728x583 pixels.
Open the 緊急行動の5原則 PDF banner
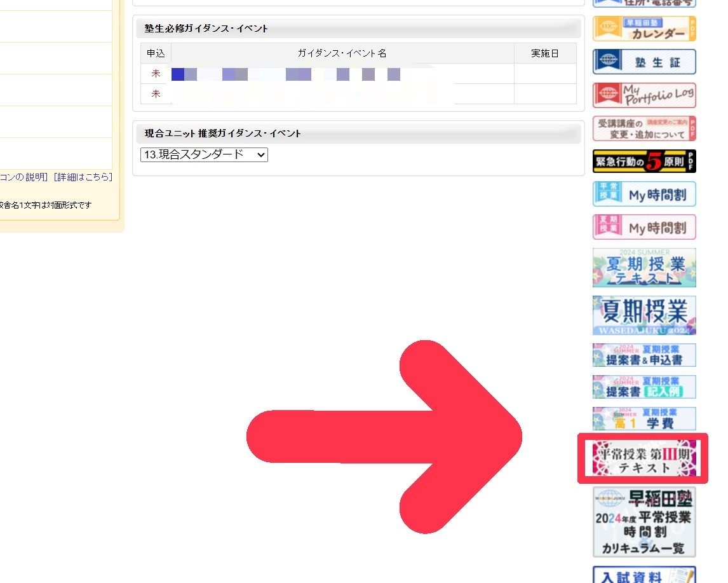pos(644,161)
